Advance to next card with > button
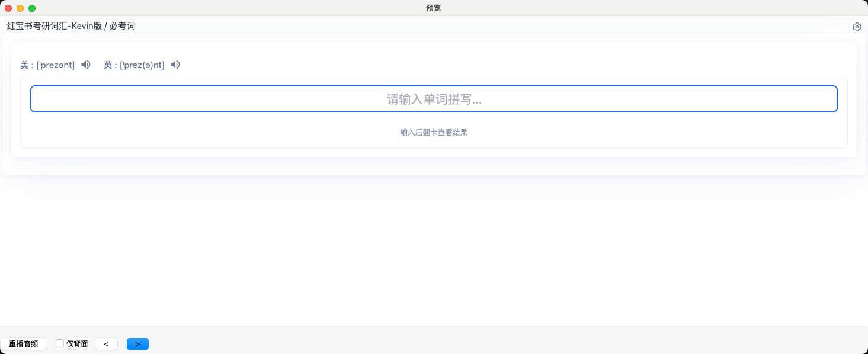 click(x=137, y=344)
